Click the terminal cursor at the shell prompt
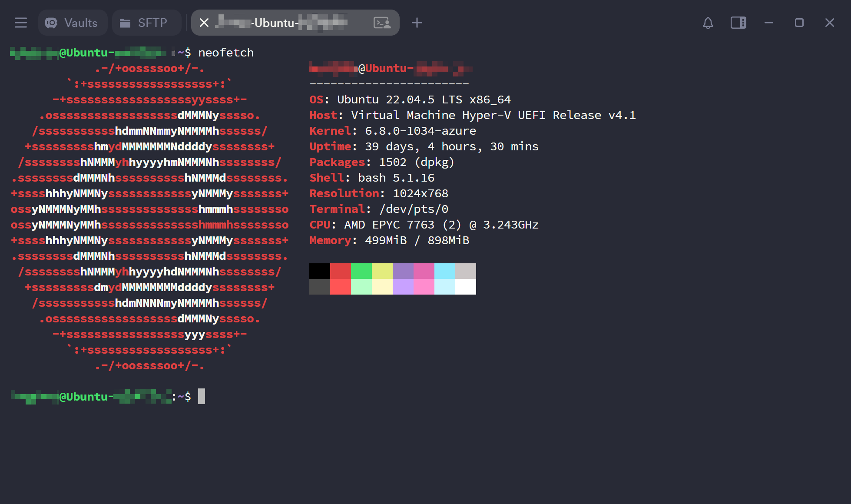Image resolution: width=851 pixels, height=504 pixels. (x=202, y=397)
